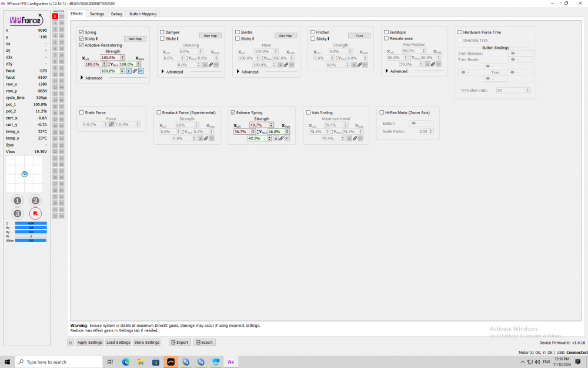The image size is (588, 368).
Task: Open the Gain Map for Spring effect
Action: pos(135,38)
